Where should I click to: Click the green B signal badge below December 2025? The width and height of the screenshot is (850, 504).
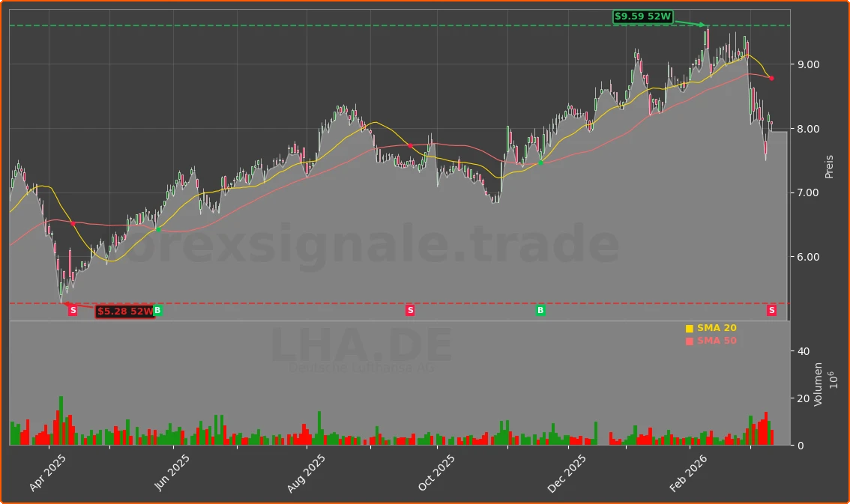coord(540,309)
